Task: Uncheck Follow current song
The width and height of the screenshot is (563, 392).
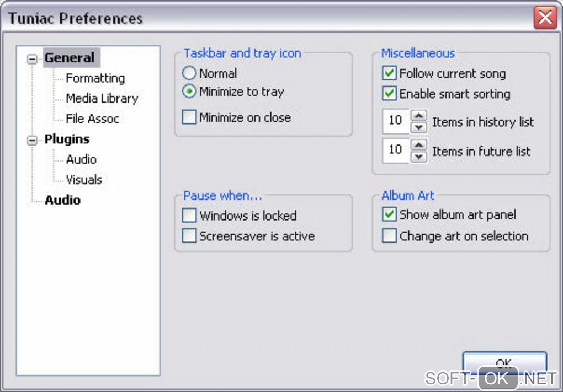Action: point(389,73)
